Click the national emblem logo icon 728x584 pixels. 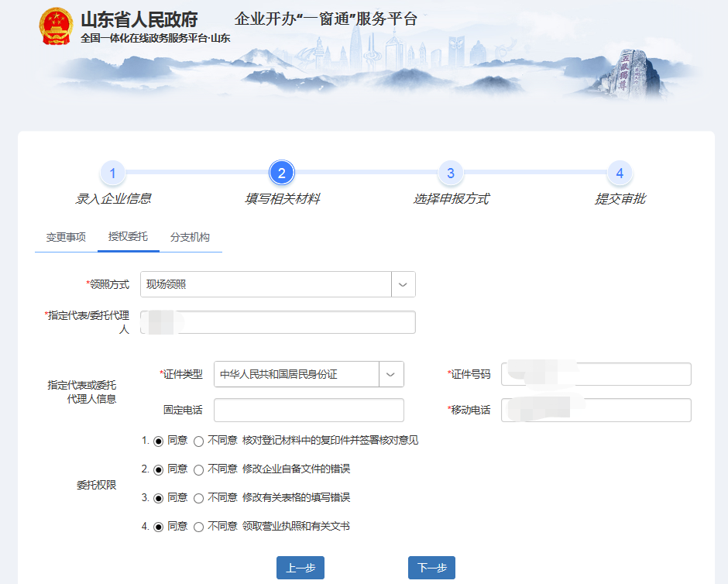55,26
